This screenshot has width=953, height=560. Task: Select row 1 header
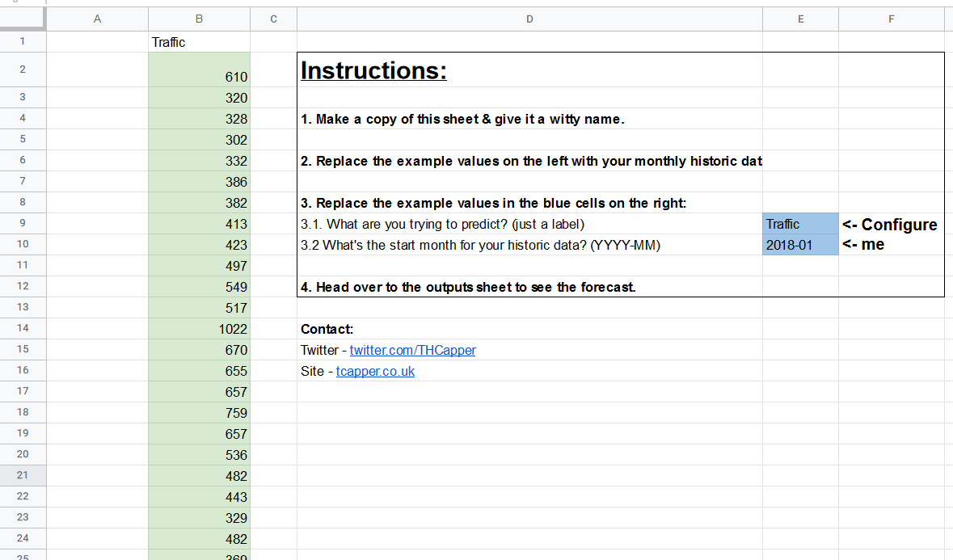23,41
